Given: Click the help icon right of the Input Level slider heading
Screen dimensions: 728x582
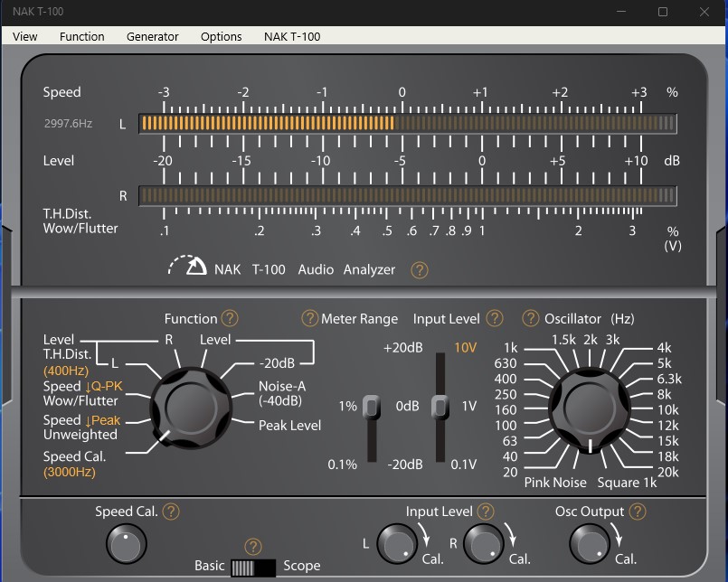Looking at the screenshot, I should pos(495,318).
